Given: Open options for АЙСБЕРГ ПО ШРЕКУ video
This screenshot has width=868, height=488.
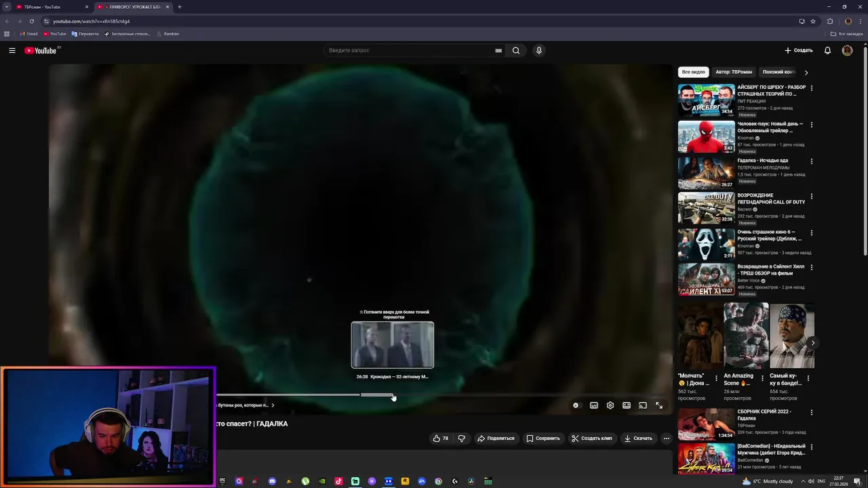Looking at the screenshot, I should click(812, 88).
